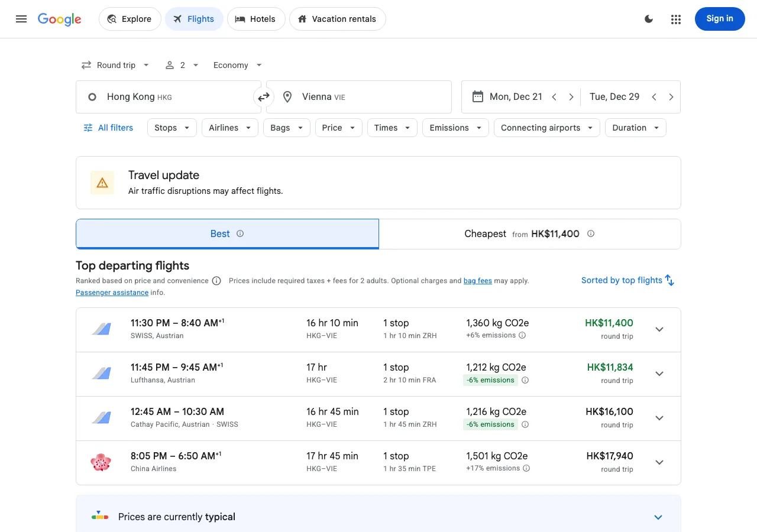757x532 pixels.
Task: Open the Duration filter
Action: click(636, 128)
